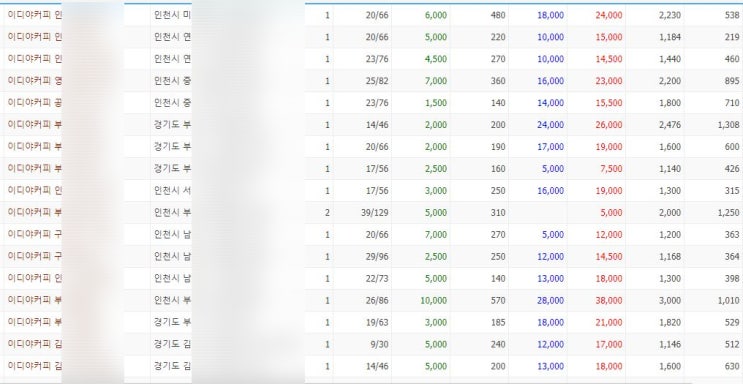
Task: Click the 1,168 cell
Action: [x=670, y=256]
